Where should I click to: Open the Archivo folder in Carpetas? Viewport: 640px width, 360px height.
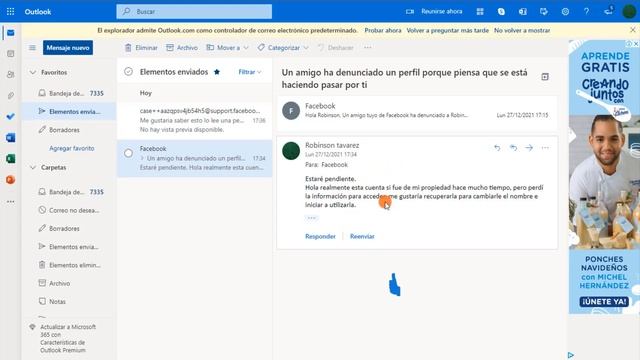(69, 283)
